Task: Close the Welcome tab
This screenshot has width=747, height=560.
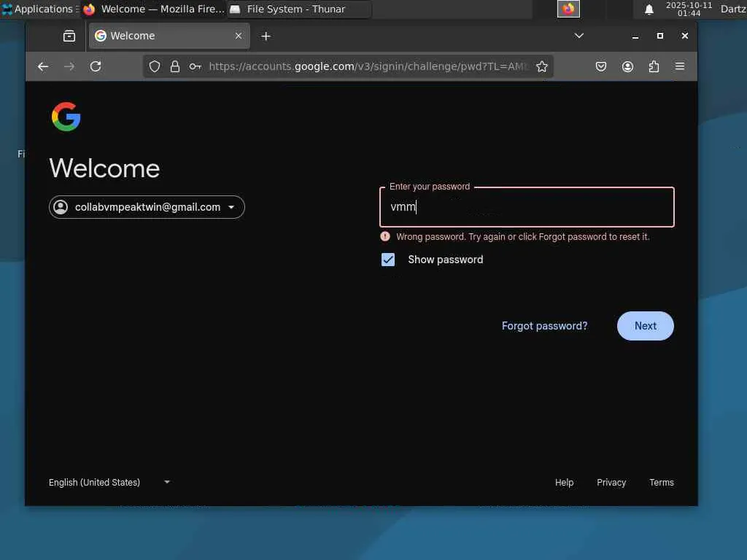Action: 239,36
